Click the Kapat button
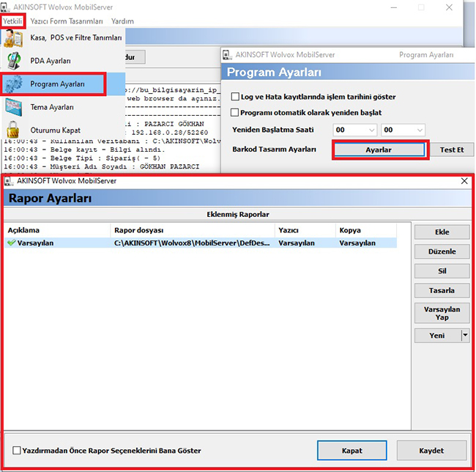Screen dimensions: 476x472 click(352, 451)
